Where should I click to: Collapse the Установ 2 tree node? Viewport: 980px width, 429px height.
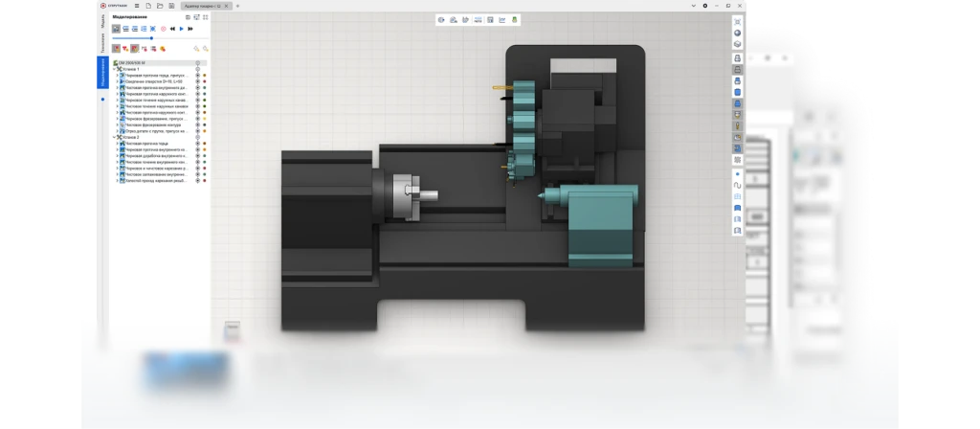[x=114, y=137]
